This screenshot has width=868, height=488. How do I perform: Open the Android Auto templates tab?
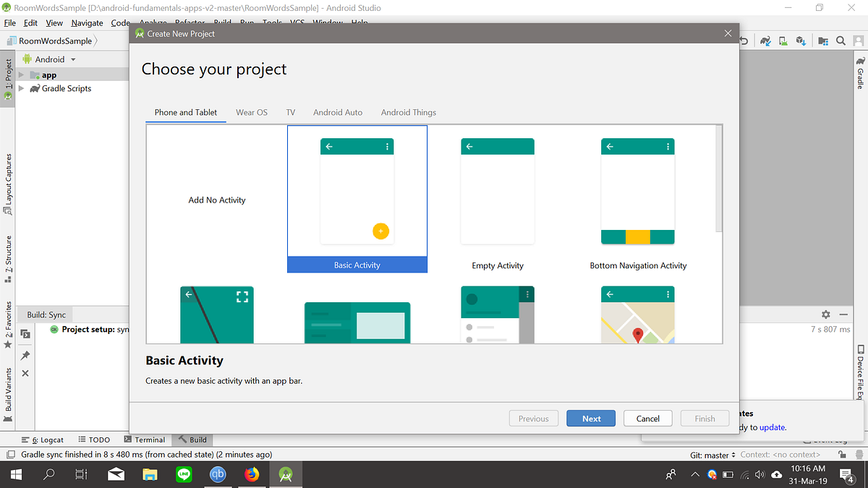(337, 112)
